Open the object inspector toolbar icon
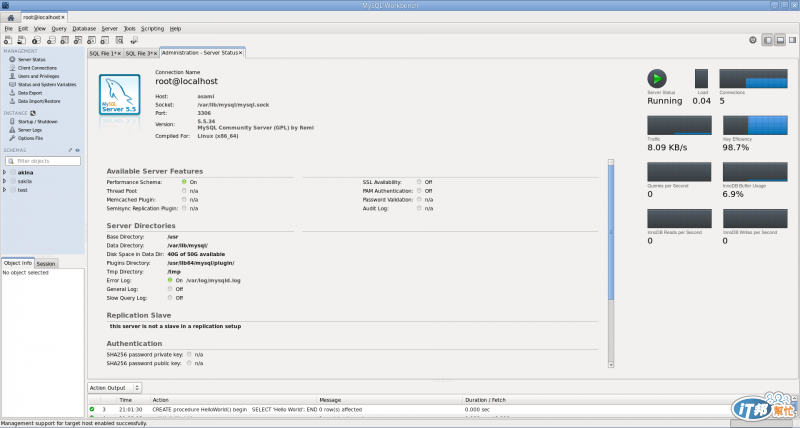 pyautogui.click(x=36, y=40)
